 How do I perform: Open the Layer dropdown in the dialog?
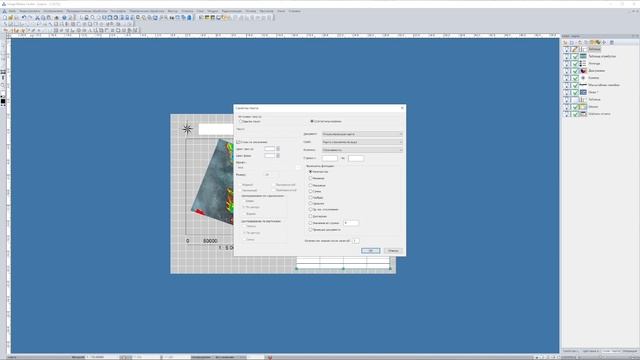point(362,142)
